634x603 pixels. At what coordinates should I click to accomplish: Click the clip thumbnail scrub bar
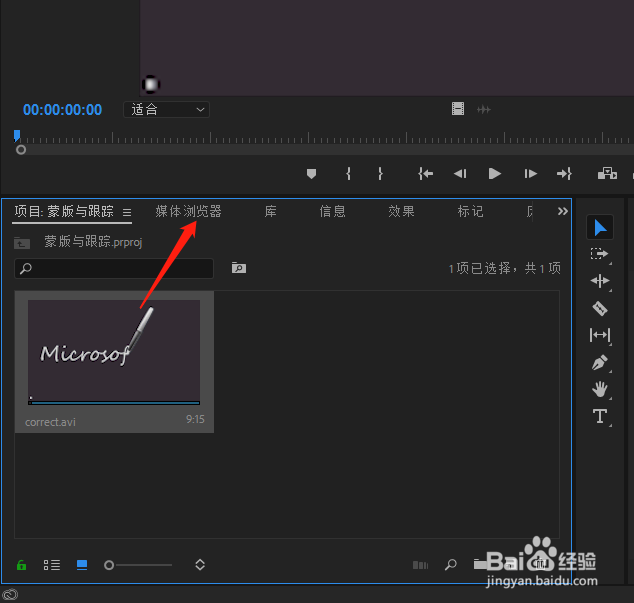(114, 403)
